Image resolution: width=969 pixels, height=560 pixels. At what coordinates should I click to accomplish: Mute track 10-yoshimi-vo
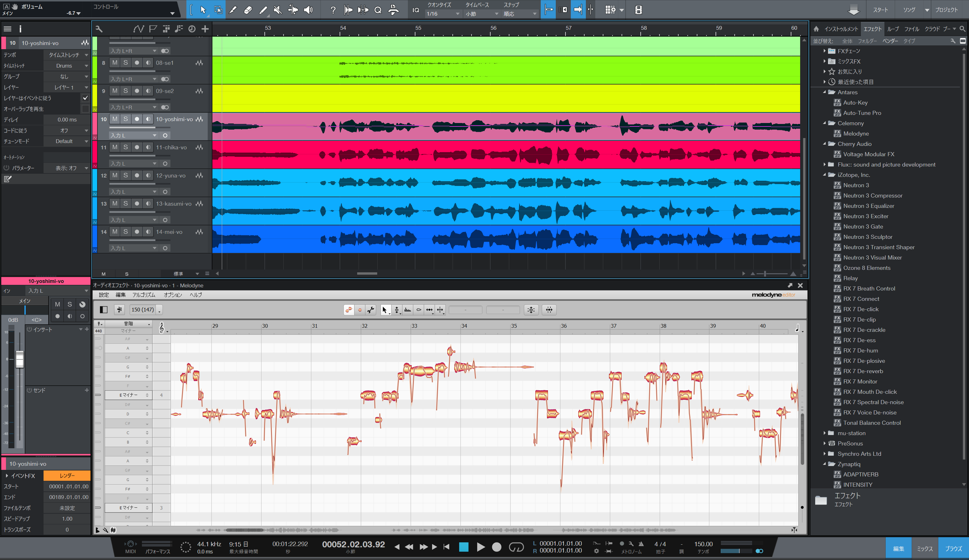tap(115, 119)
